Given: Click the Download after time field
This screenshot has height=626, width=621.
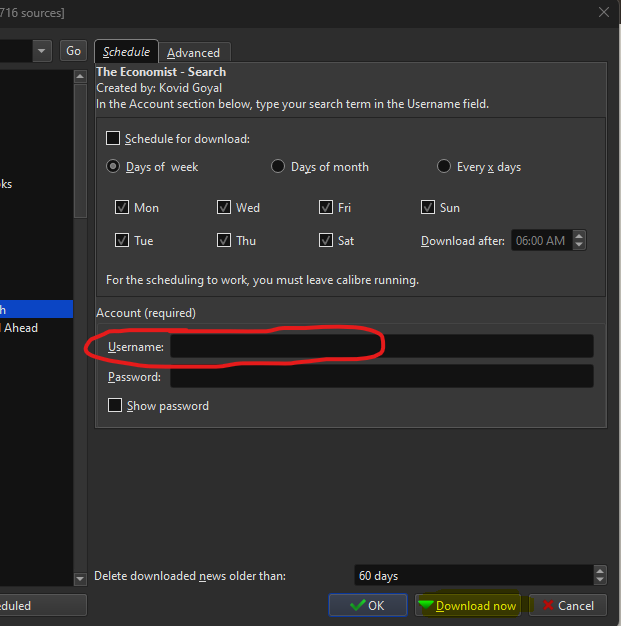Looking at the screenshot, I should click(542, 240).
